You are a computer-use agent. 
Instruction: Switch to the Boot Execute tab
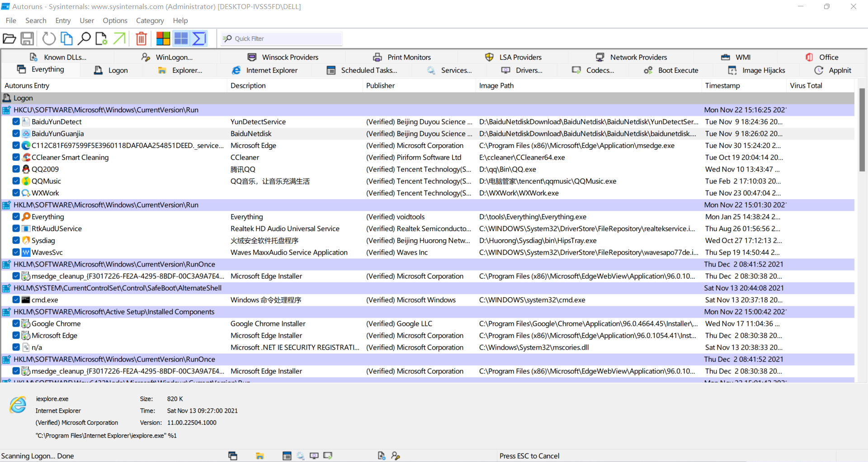pyautogui.click(x=671, y=70)
